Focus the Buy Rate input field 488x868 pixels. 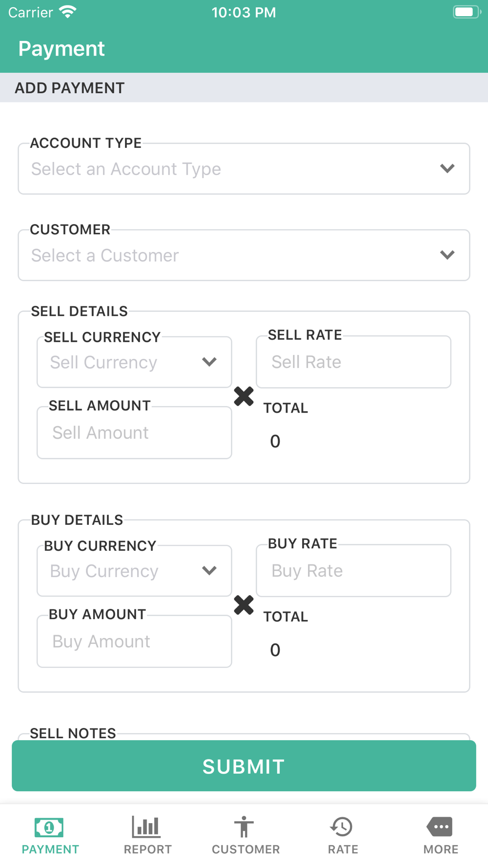(x=353, y=571)
